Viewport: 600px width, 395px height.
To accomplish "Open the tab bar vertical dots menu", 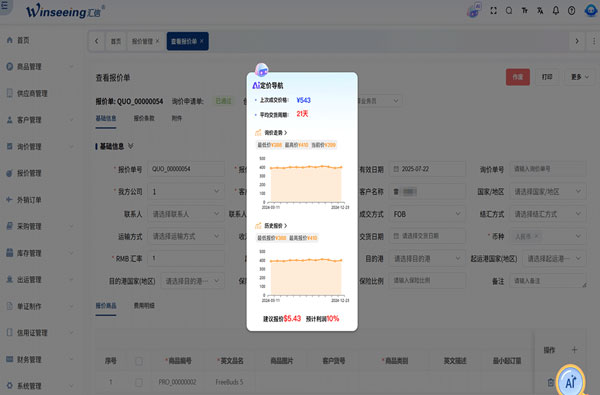I will [x=594, y=41].
